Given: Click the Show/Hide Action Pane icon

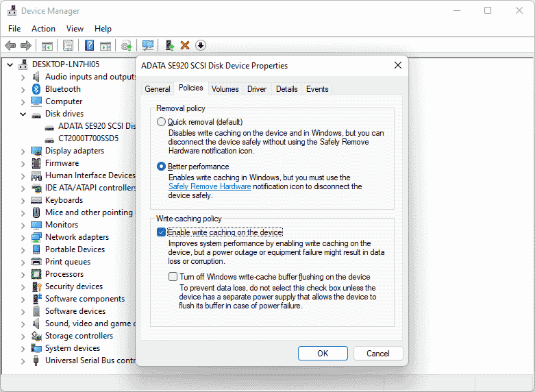Looking at the screenshot, I should coord(105,45).
